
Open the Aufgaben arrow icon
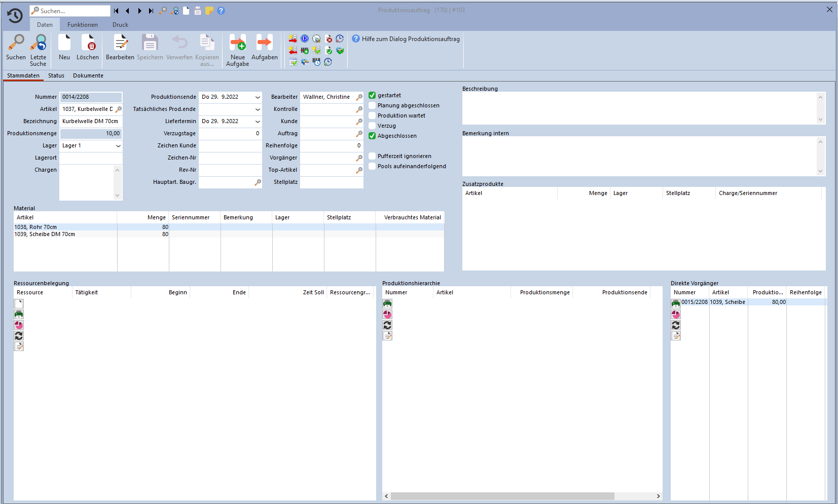pyautogui.click(x=264, y=43)
